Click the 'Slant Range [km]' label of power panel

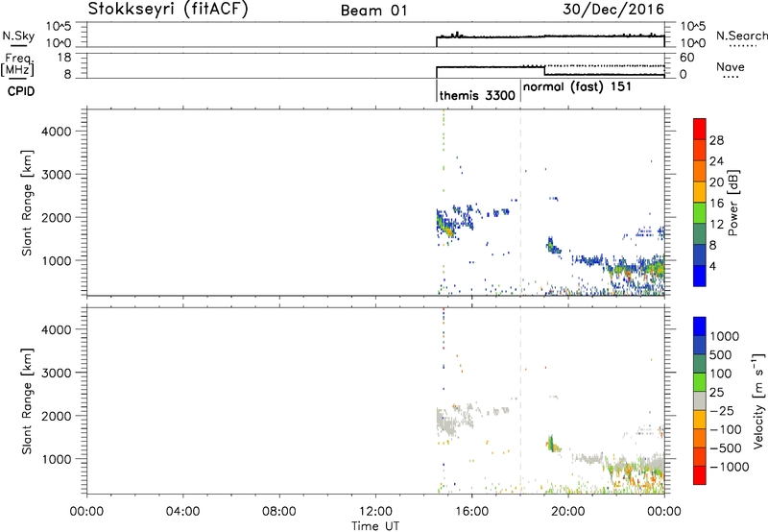27,203
